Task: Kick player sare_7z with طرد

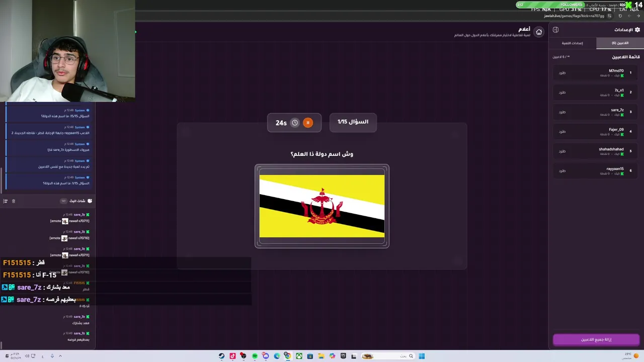Action: (x=562, y=112)
